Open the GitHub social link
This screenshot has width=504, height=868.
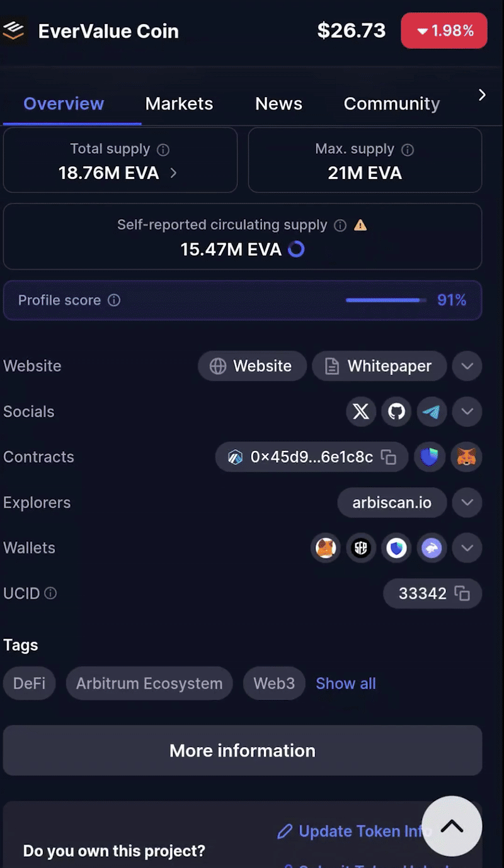(396, 412)
